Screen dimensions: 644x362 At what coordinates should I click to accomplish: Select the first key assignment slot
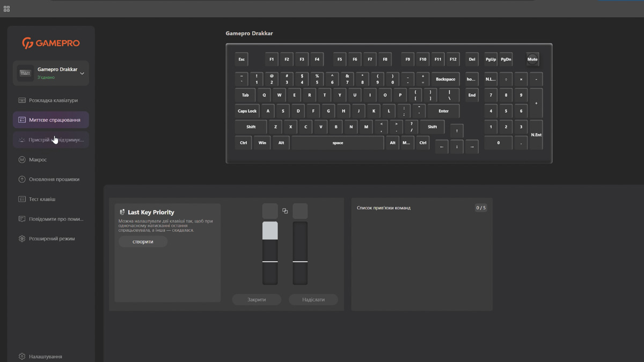click(270, 211)
